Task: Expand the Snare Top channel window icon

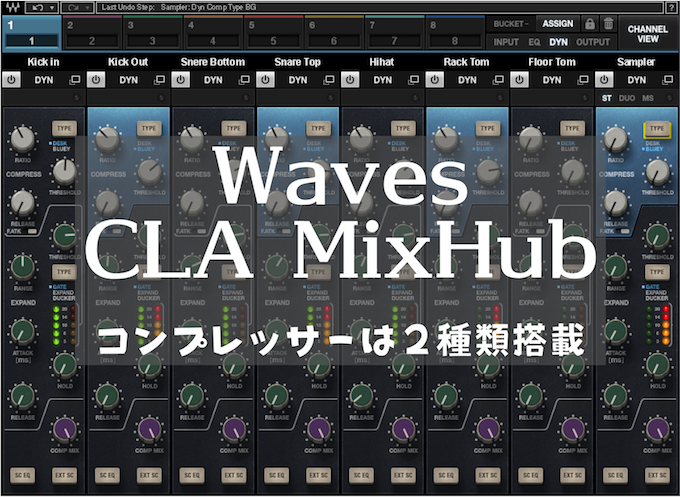Action: tap(329, 80)
